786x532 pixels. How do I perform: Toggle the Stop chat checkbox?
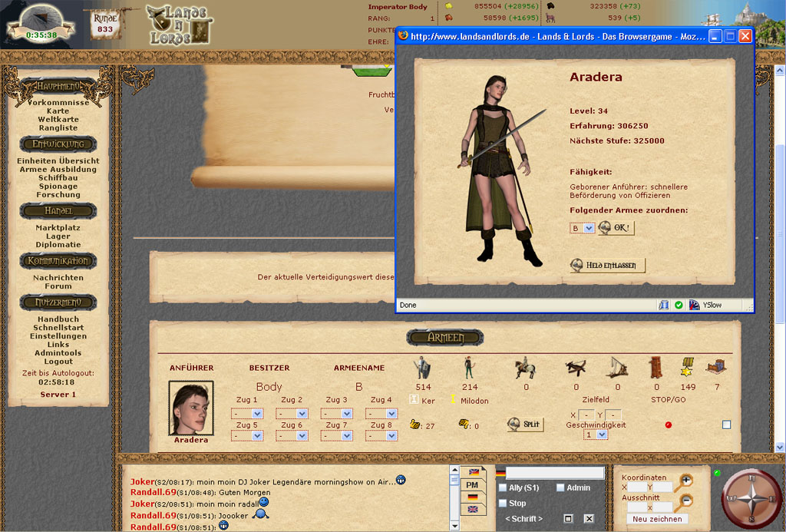tap(503, 503)
